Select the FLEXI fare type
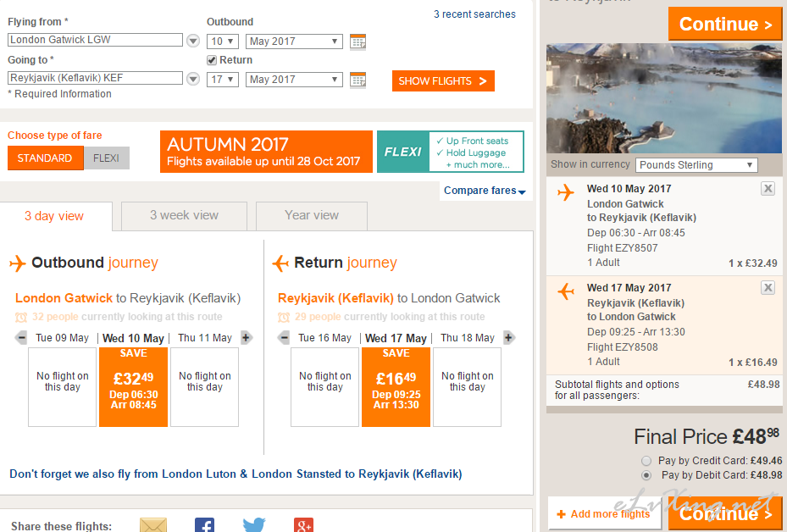Viewport: 787px width, 532px height. pos(107,158)
